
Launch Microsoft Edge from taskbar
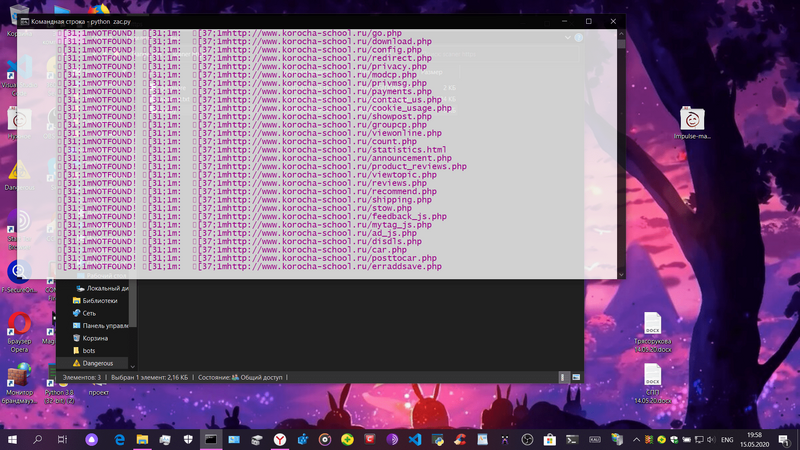point(119,439)
